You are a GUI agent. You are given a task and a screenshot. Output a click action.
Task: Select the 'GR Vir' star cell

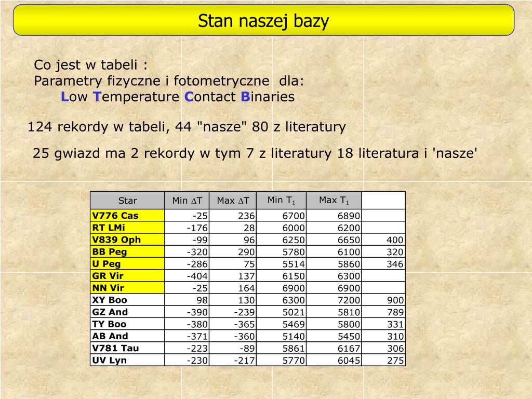pyautogui.click(x=128, y=275)
